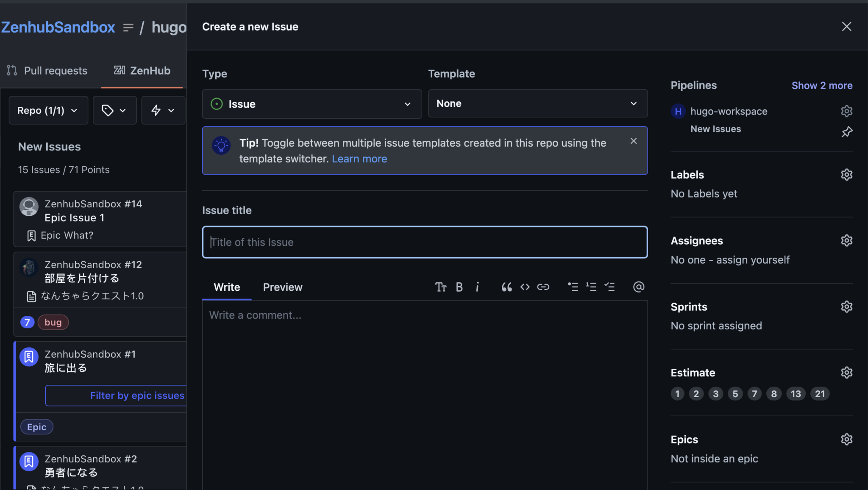Insert a bulleted list
This screenshot has width=868, height=490.
[573, 287]
